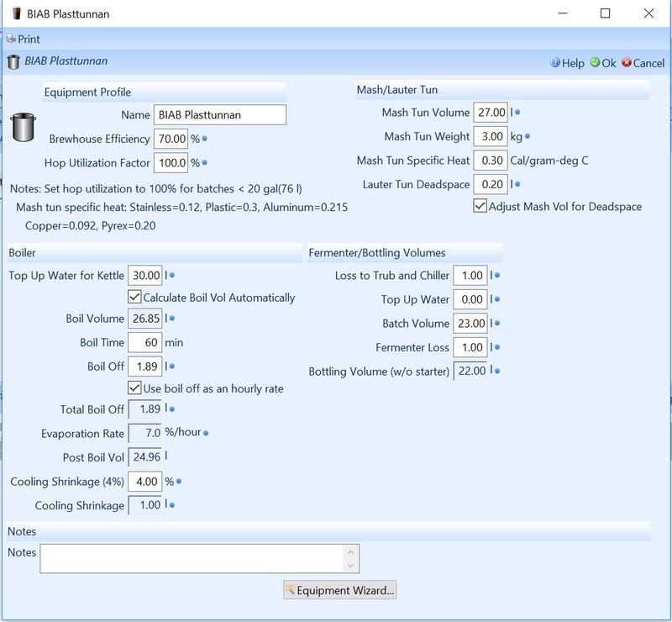Toggle Use boil off as hourly rate
Image resolution: width=672 pixels, height=622 pixels.
click(134, 387)
